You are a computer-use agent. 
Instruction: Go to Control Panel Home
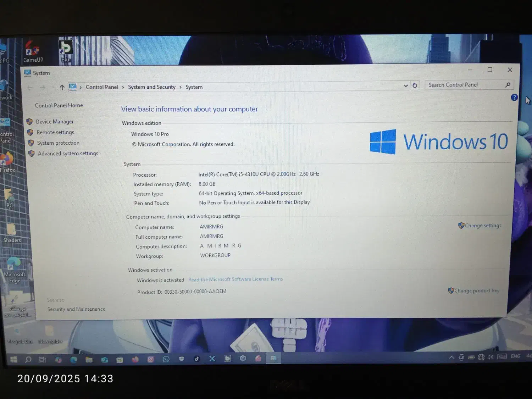click(x=59, y=105)
